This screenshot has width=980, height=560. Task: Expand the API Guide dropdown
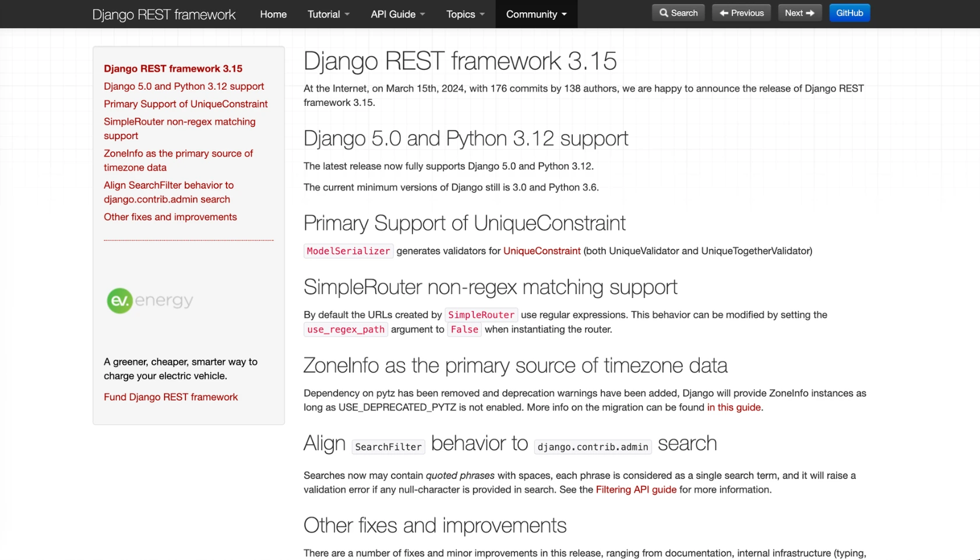coord(397,14)
